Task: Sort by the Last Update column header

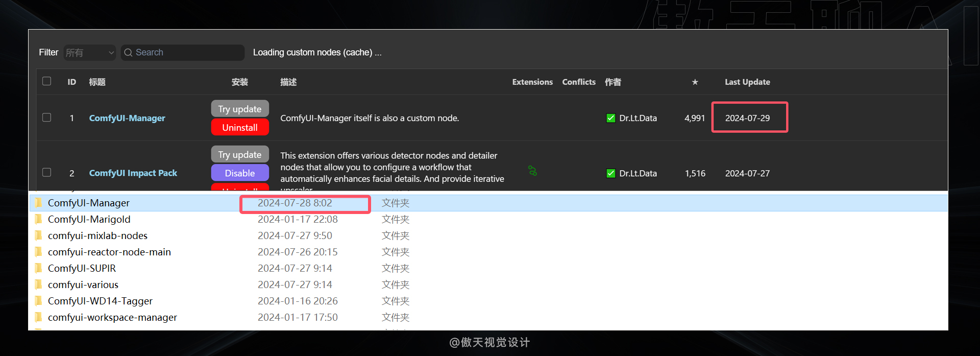Action: tap(747, 82)
